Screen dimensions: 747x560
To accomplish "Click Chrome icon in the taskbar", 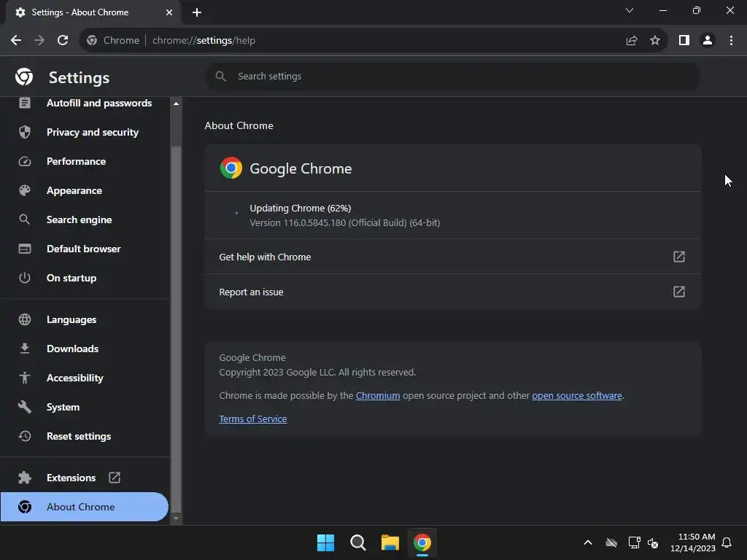I will [422, 542].
